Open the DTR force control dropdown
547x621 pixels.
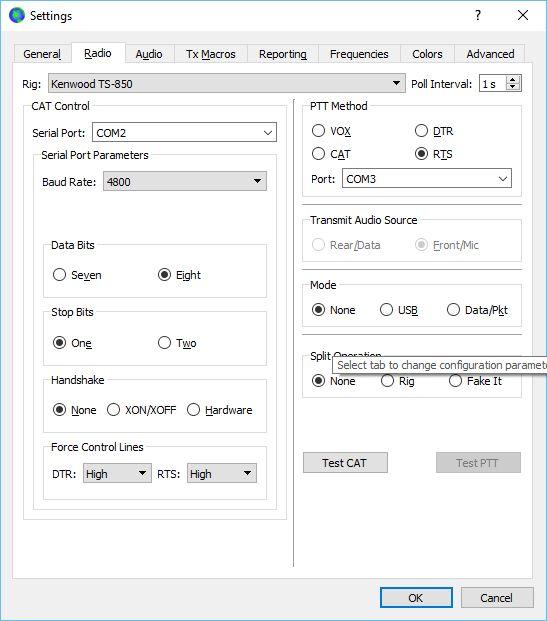(x=117, y=473)
